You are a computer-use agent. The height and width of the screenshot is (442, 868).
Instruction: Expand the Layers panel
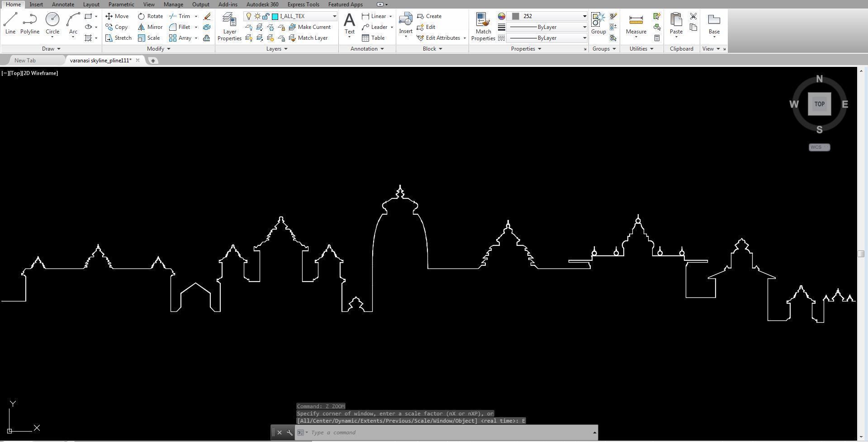277,49
